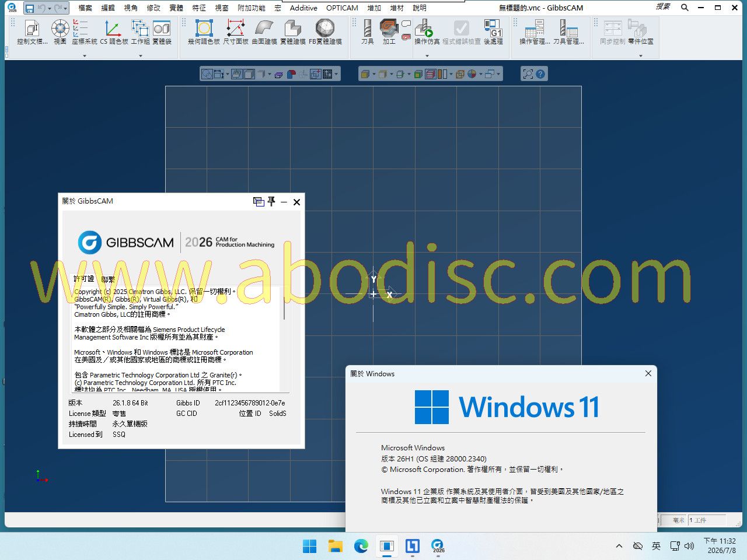Click the Gibbs ID value 2cf1123456789012-0e7e
Image resolution: width=747 pixels, height=560 pixels.
click(250, 403)
